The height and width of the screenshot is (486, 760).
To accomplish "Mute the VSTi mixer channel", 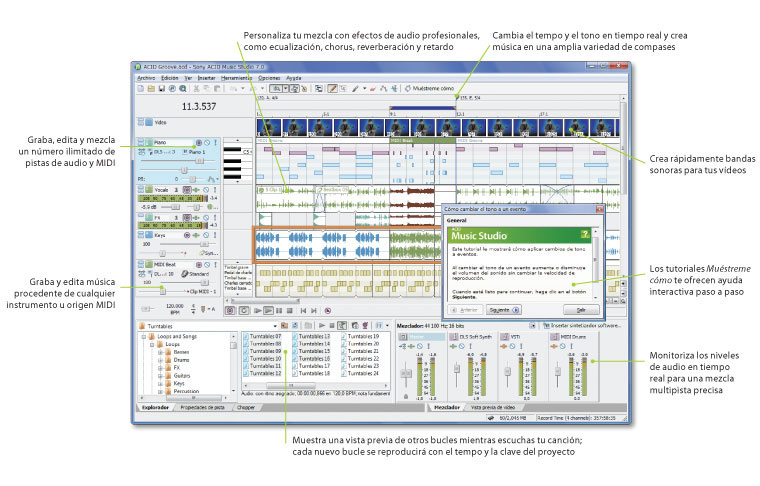I will pyautogui.click(x=513, y=346).
